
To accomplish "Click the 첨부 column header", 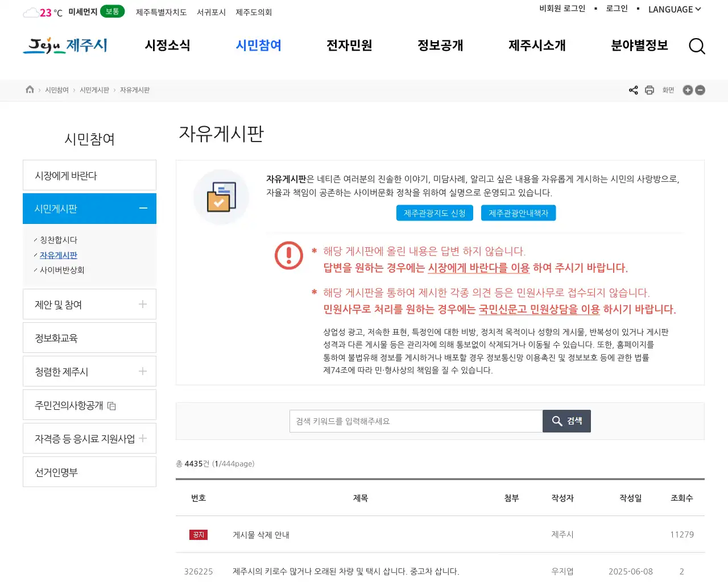I will (x=511, y=498).
